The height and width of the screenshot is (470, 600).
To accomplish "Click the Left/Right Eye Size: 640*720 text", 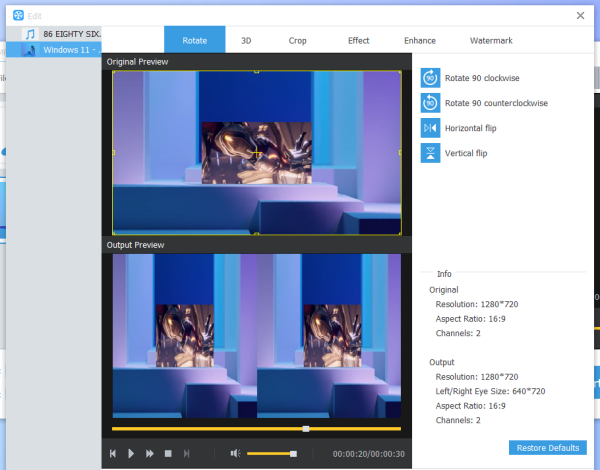I will click(490, 391).
